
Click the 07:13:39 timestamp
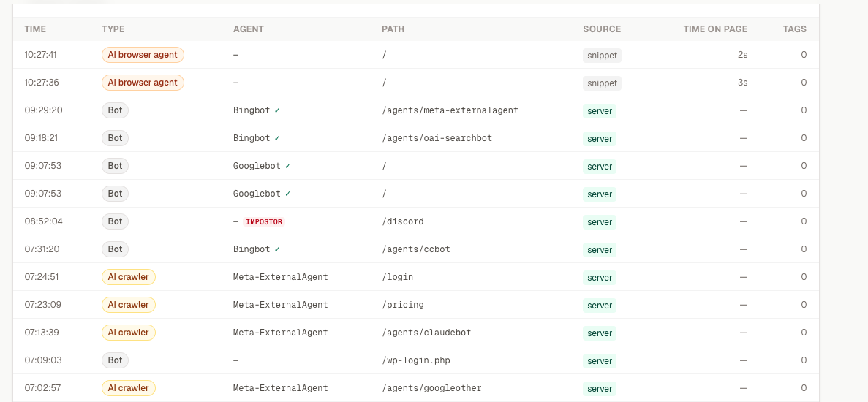pos(42,333)
